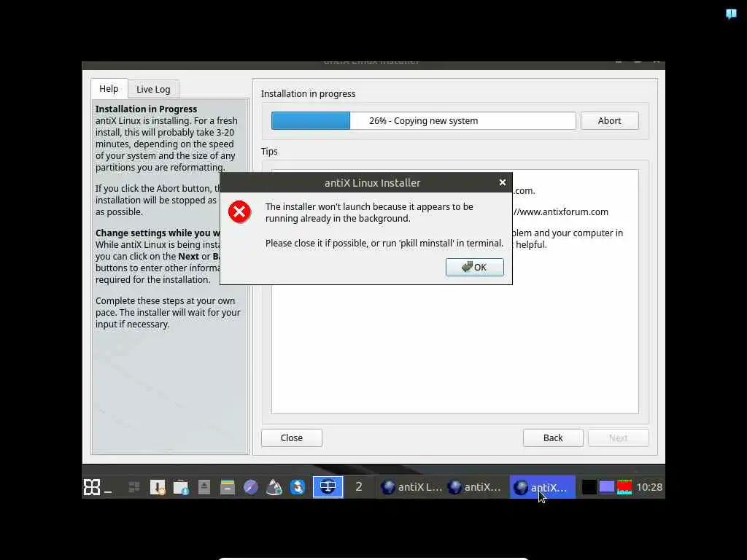
Task: Go Back in the installer wizard
Action: pos(553,437)
